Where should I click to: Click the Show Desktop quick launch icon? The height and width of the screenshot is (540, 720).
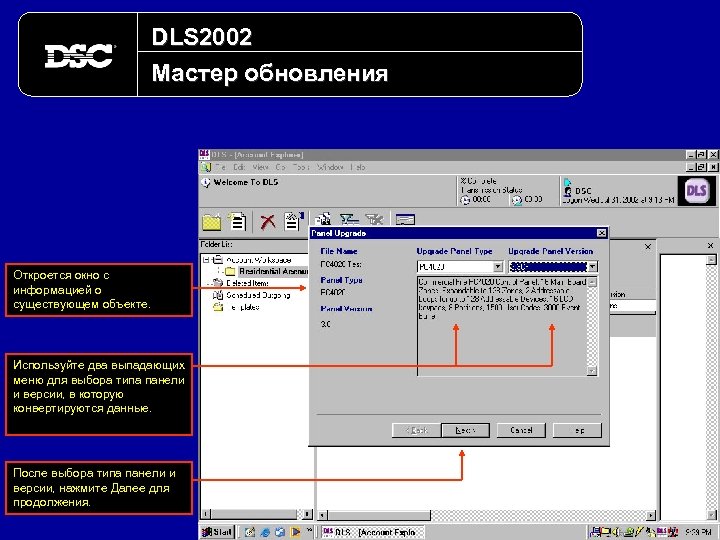(250, 532)
